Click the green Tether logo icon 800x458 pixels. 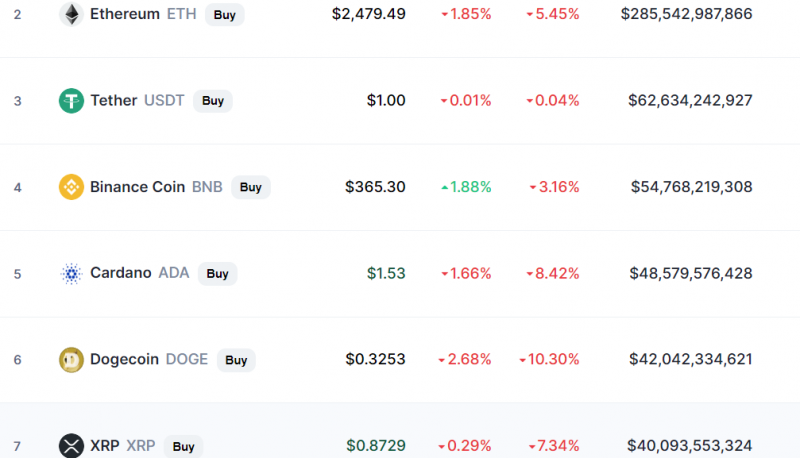click(71, 100)
